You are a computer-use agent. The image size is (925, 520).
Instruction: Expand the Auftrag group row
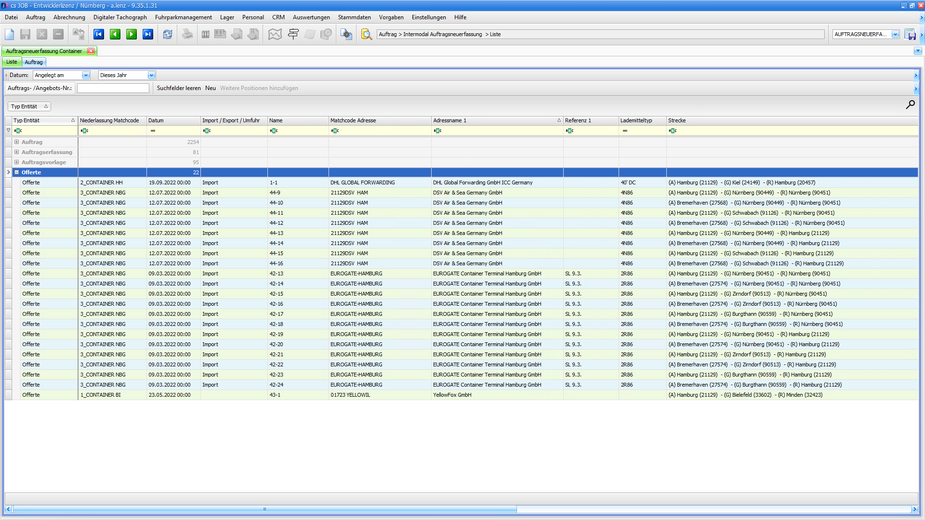tap(17, 142)
